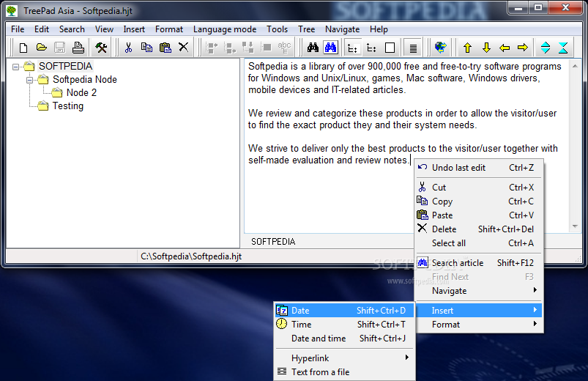
Task: Click the black binoculars search icon
Action: click(313, 48)
